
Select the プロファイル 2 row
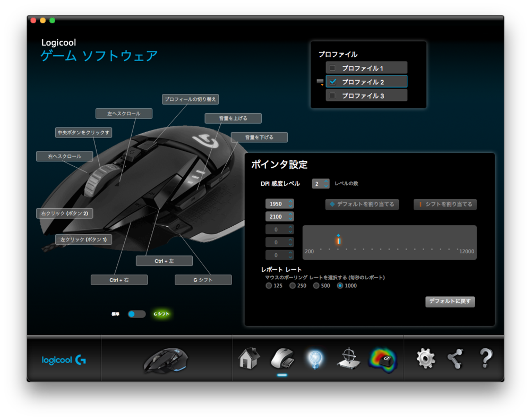point(366,82)
